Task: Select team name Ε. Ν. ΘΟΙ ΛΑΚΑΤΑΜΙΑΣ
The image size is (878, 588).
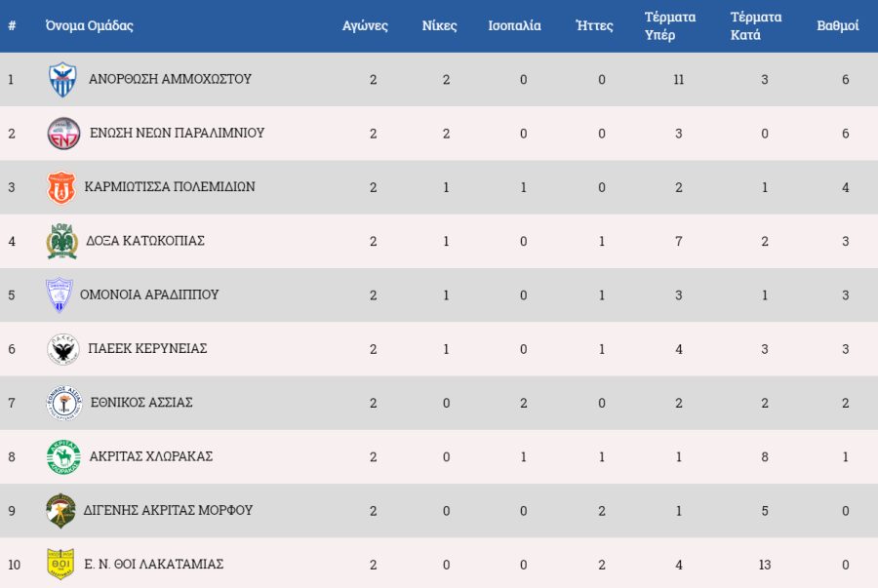Action: (154, 564)
